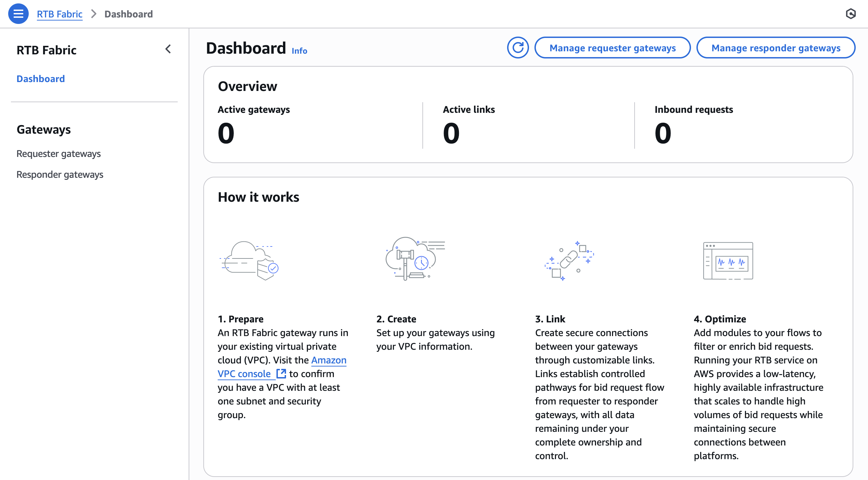Open Requester gateways in the sidebar
The width and height of the screenshot is (868, 480).
pyautogui.click(x=58, y=154)
